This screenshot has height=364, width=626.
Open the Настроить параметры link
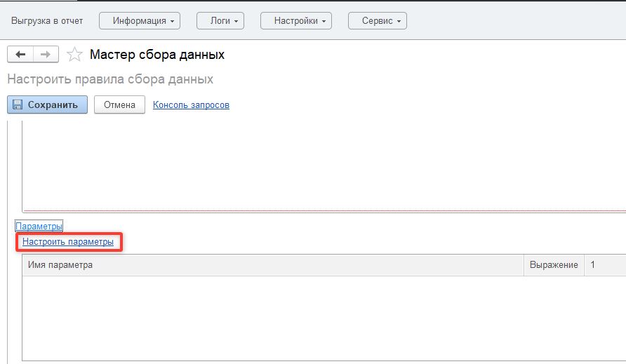click(68, 242)
